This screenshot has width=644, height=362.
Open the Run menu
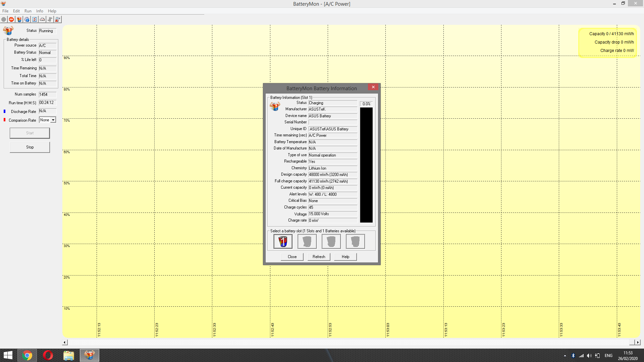(x=28, y=11)
